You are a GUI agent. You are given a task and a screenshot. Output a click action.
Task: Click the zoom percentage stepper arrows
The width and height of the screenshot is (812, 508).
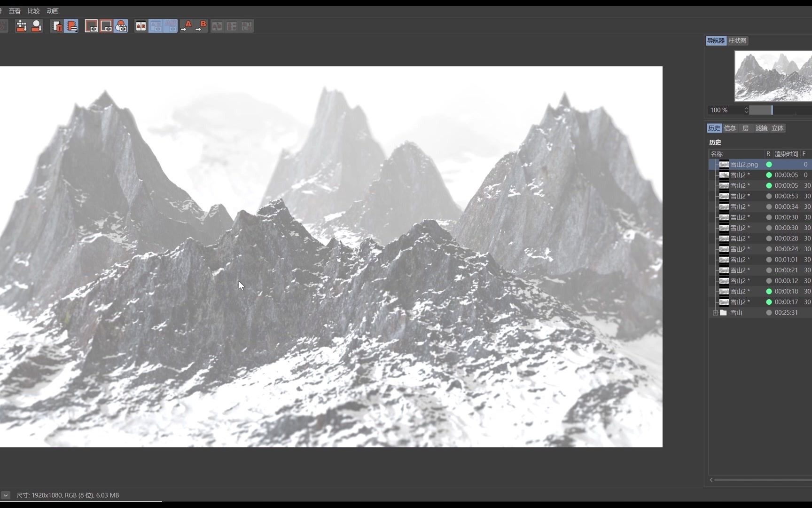746,110
